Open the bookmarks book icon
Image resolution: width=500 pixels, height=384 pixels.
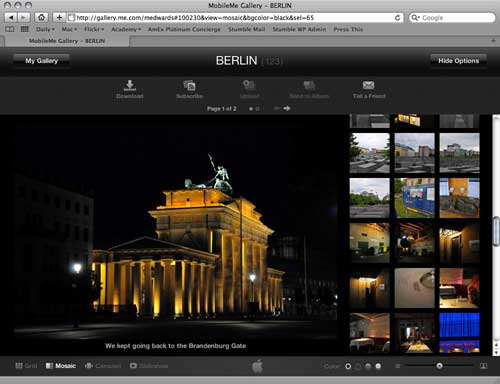10,29
